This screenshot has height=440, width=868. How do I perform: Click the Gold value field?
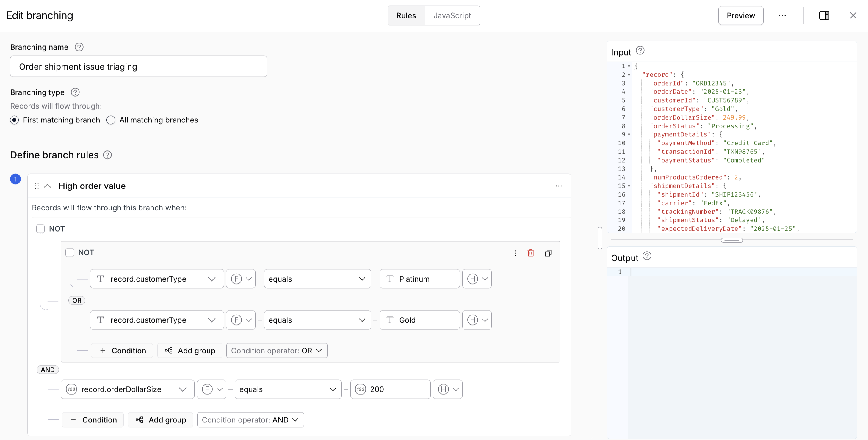tap(419, 320)
